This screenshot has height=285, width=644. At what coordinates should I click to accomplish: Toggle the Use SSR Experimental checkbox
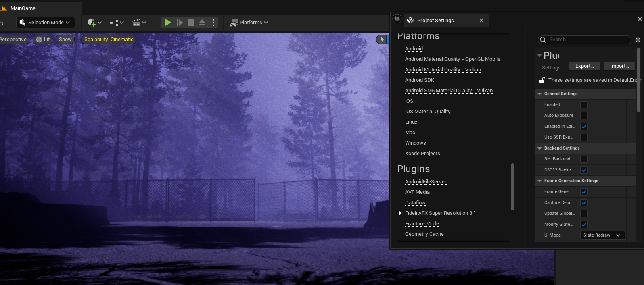coord(584,137)
